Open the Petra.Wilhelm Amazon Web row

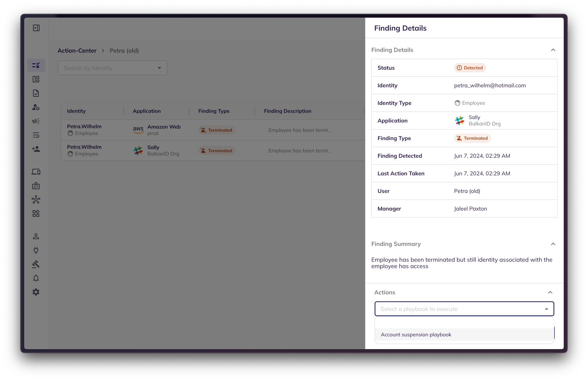(x=213, y=130)
